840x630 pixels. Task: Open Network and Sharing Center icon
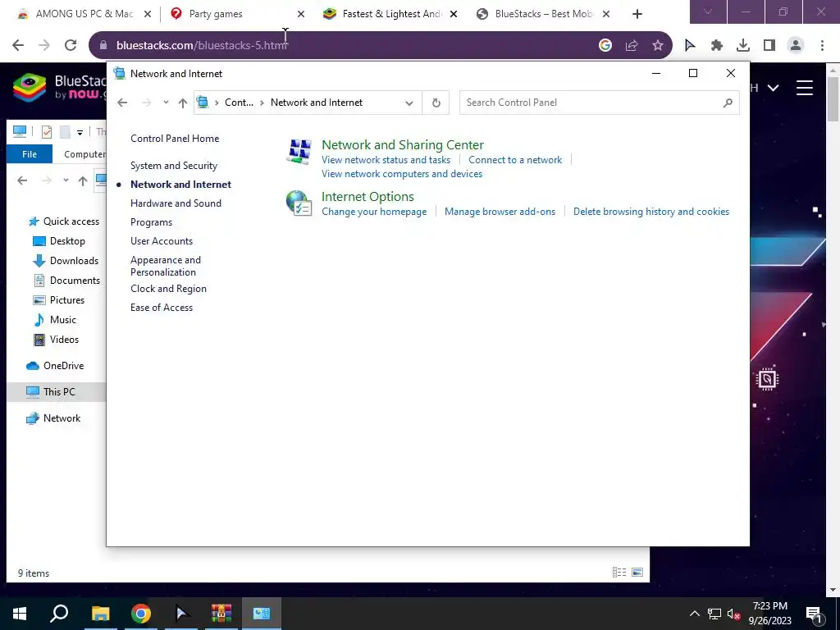coord(299,151)
